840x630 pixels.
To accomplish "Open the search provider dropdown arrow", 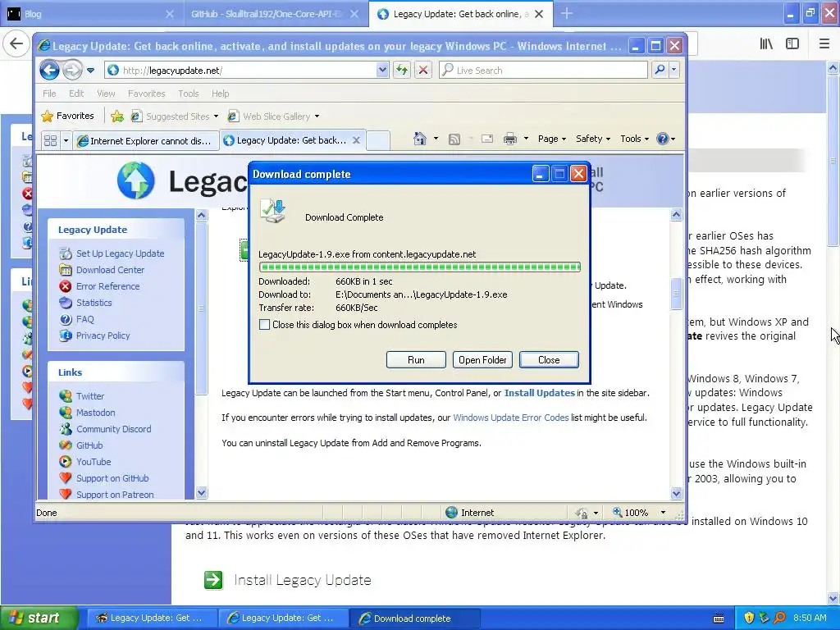I will [x=674, y=70].
